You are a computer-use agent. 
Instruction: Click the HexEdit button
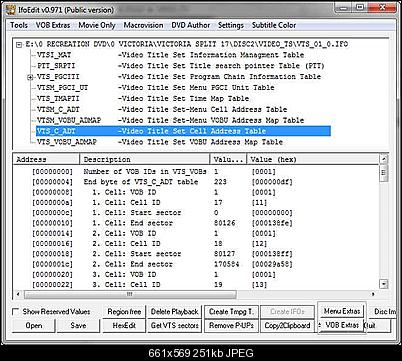pos(124,326)
